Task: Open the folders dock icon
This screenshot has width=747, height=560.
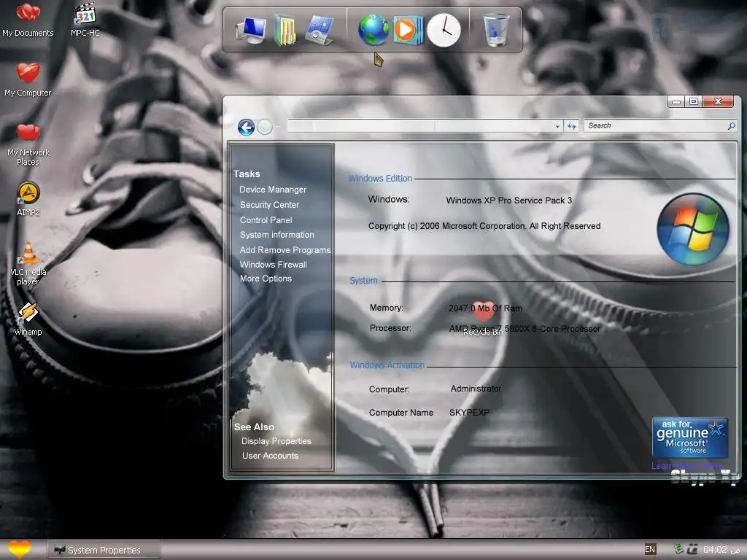Action: click(x=285, y=30)
